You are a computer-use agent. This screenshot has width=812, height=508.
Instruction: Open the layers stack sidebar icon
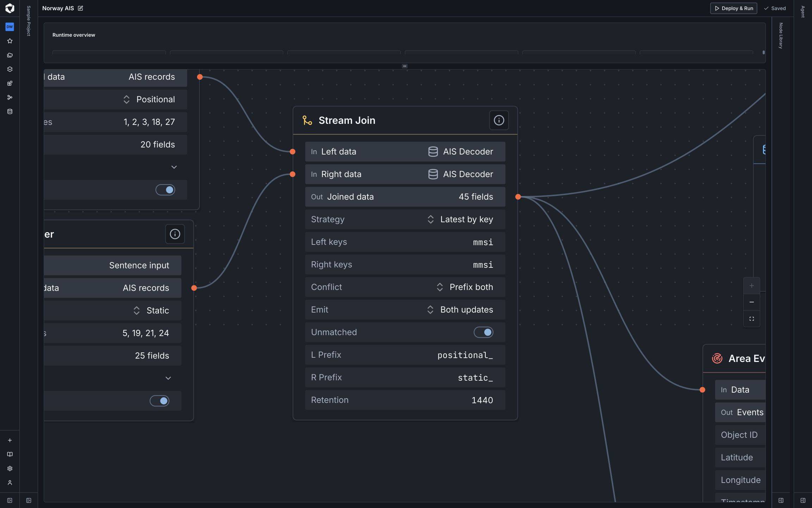(x=10, y=69)
